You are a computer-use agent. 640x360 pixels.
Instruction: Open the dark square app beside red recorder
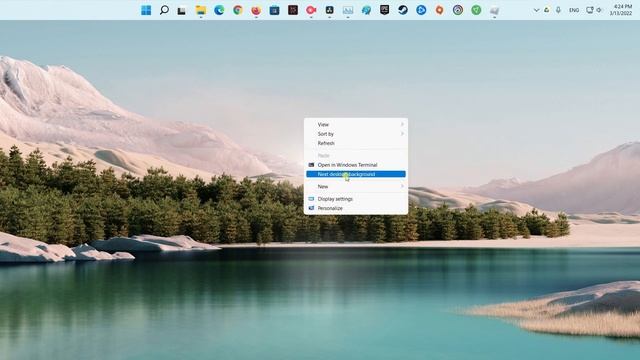tap(329, 10)
